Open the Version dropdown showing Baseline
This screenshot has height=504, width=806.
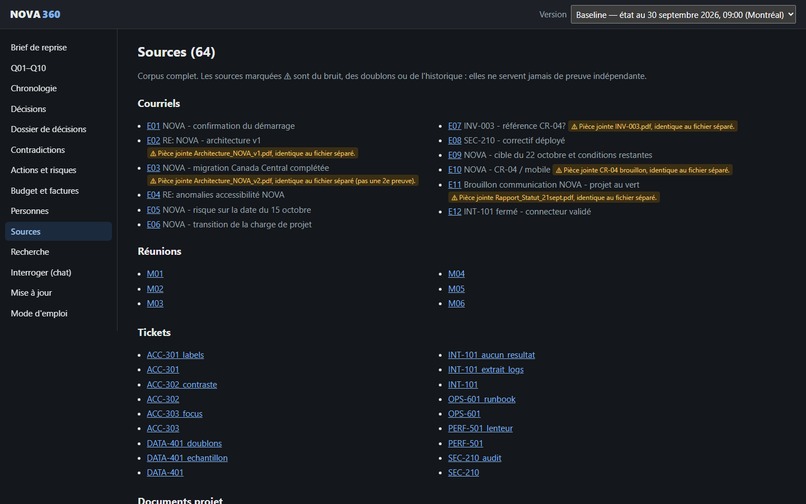coord(683,14)
